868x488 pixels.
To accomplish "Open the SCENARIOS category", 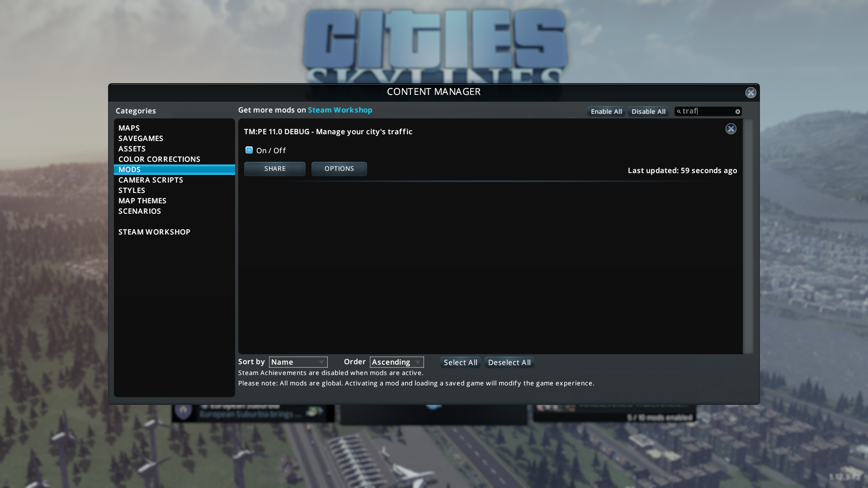I will coord(140,211).
